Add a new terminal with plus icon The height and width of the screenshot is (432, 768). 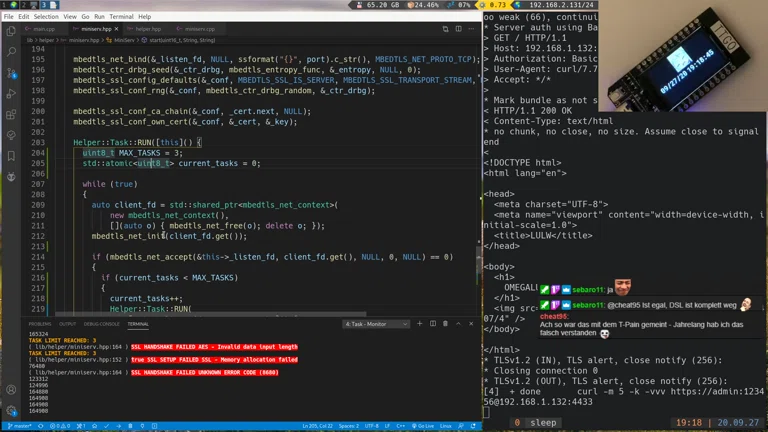[x=420, y=324]
